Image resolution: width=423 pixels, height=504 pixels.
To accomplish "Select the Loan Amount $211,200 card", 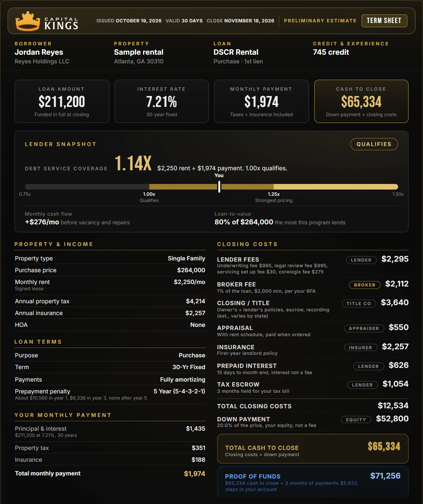I will click(x=62, y=101).
